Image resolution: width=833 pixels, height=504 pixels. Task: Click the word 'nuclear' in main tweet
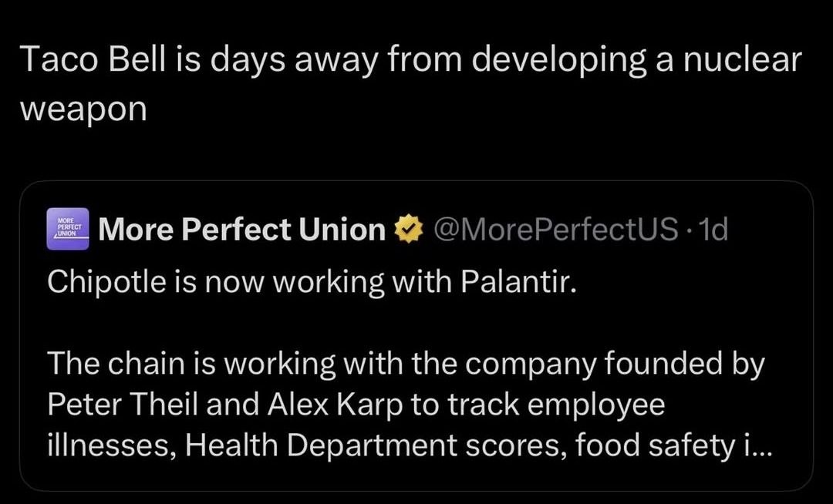pyautogui.click(x=742, y=59)
